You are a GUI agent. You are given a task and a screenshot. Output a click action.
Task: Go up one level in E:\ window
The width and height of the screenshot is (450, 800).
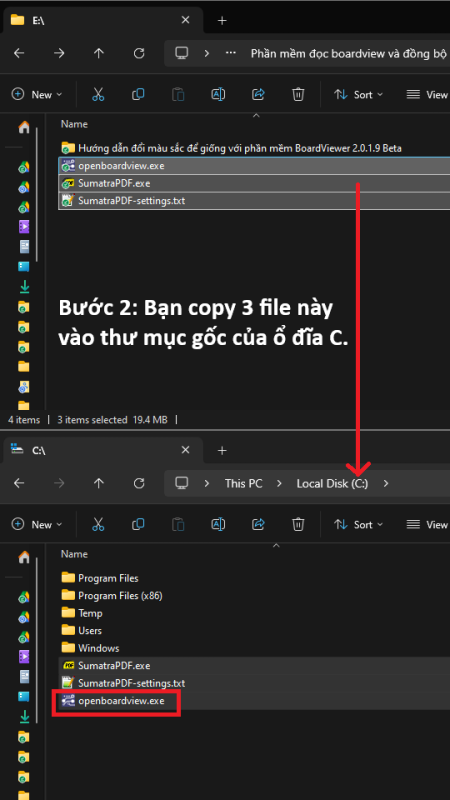coord(98,53)
